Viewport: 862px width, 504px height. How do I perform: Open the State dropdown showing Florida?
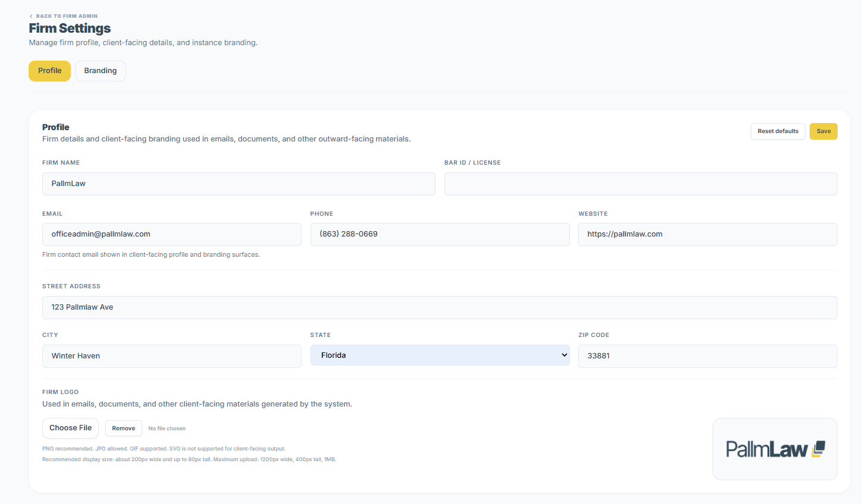pyautogui.click(x=440, y=355)
